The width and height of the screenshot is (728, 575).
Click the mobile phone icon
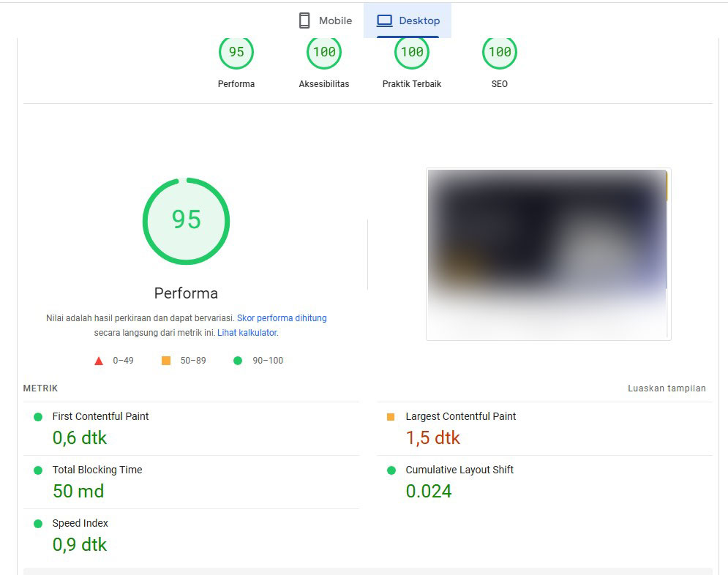click(304, 21)
